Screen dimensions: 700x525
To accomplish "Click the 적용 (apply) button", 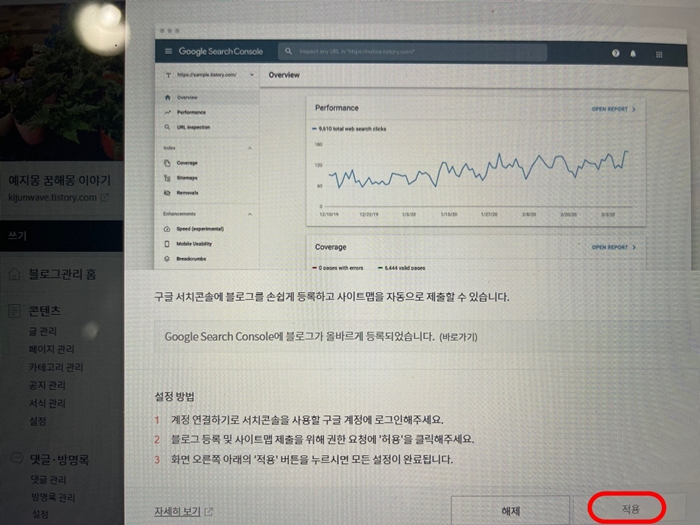I will pos(630,508).
